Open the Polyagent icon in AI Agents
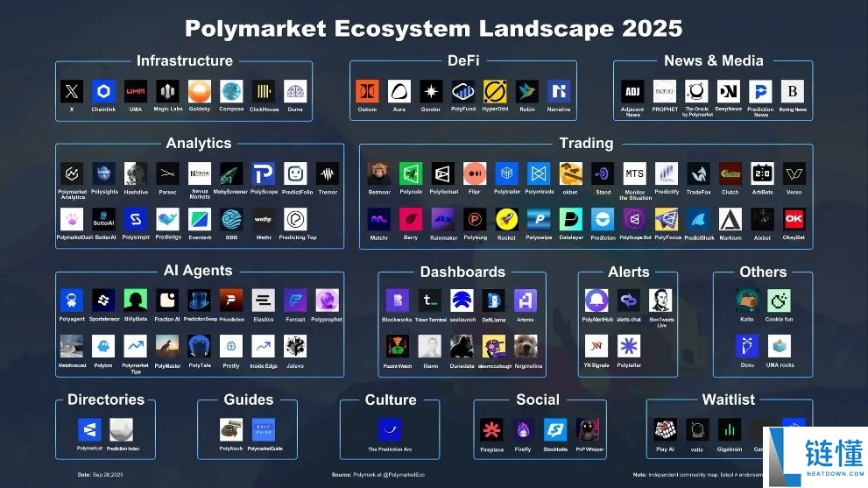This screenshot has width=868, height=488. pyautogui.click(x=72, y=301)
